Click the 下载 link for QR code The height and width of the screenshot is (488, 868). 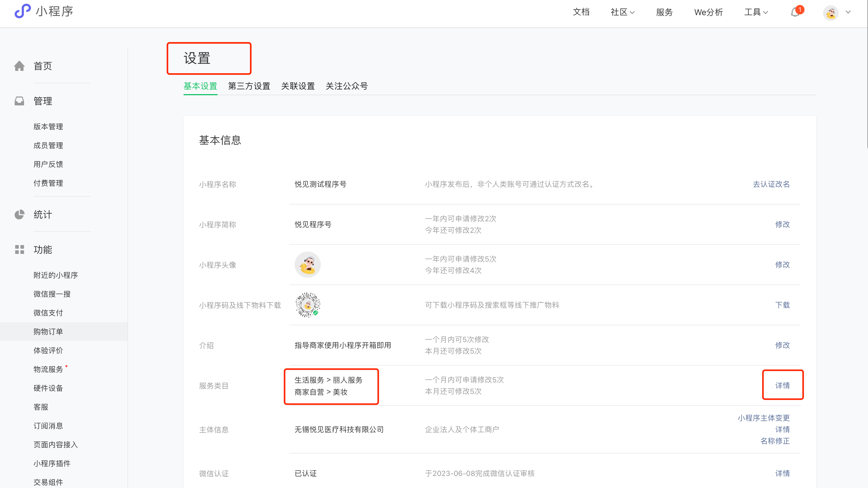(x=782, y=305)
